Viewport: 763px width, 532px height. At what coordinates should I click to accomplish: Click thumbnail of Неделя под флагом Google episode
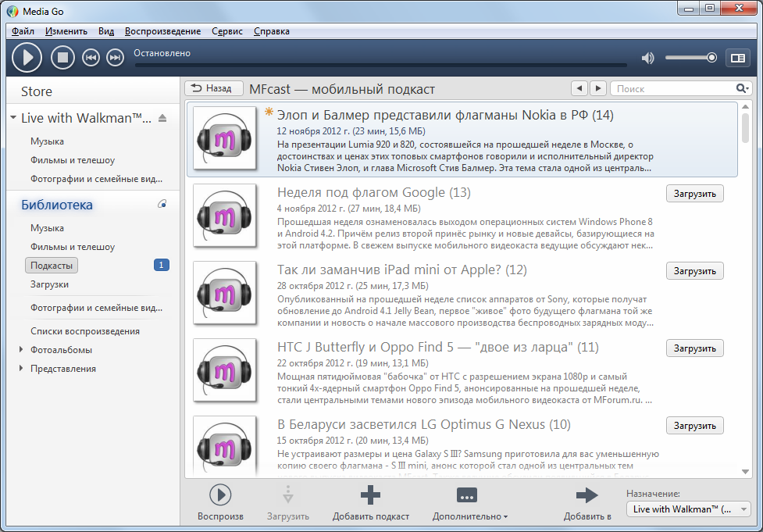click(x=224, y=216)
